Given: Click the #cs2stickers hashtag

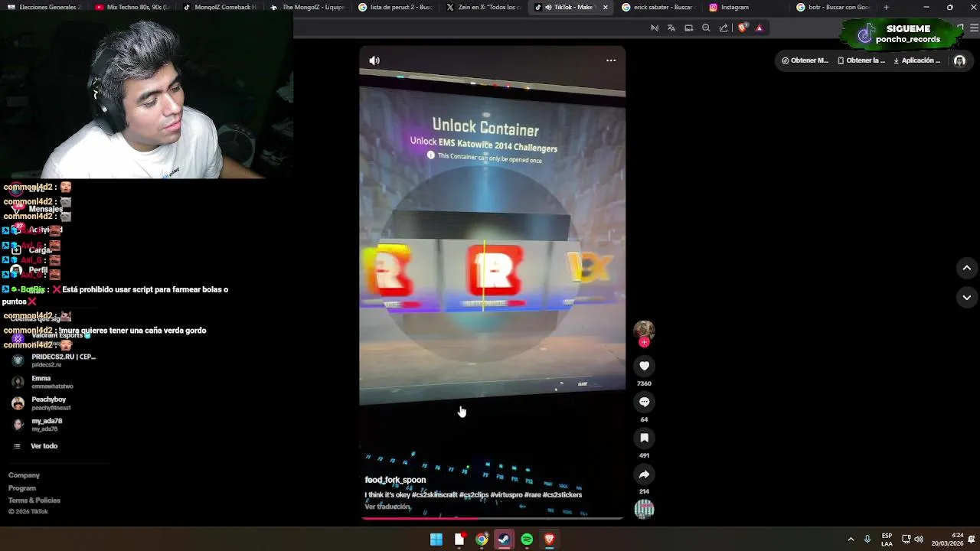Looking at the screenshot, I should (562, 495).
